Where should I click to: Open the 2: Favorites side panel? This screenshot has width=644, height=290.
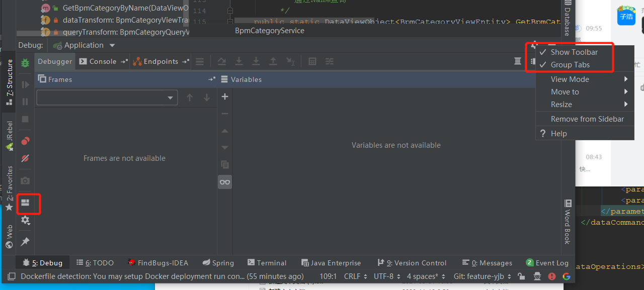coord(9,189)
